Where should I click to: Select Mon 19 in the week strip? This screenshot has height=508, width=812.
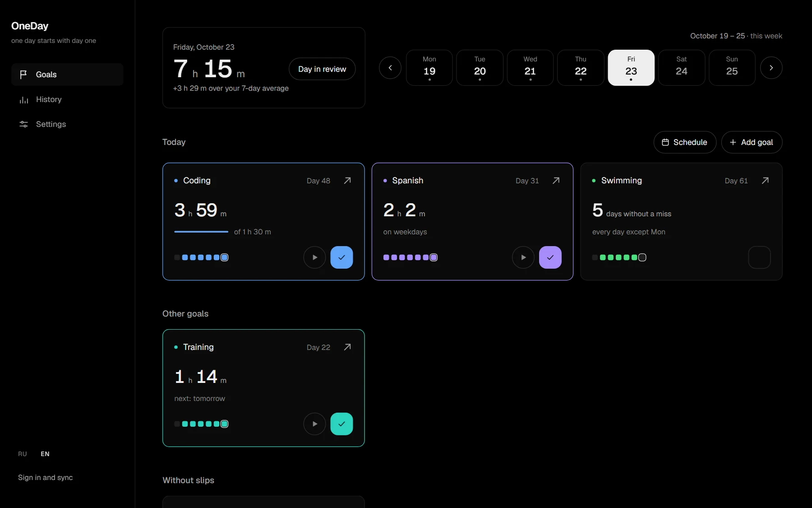click(429, 68)
